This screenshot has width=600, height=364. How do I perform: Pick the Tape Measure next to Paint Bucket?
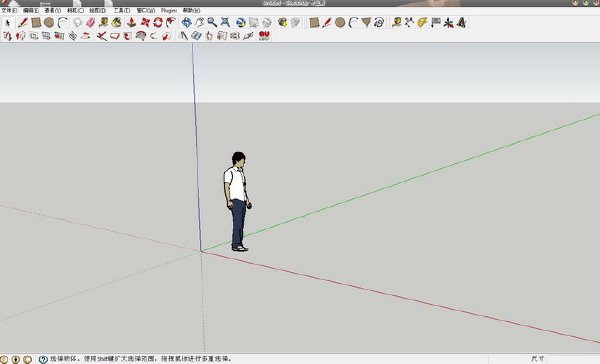103,23
